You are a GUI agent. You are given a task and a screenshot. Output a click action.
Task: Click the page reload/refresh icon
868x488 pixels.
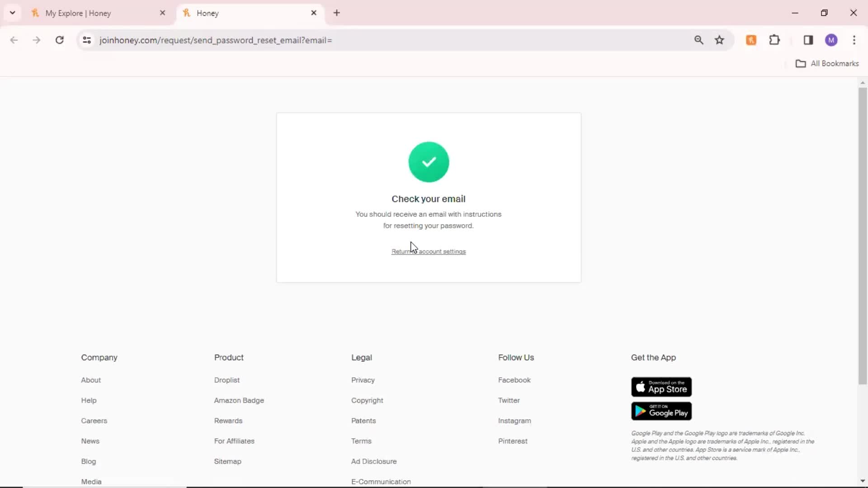(x=59, y=40)
